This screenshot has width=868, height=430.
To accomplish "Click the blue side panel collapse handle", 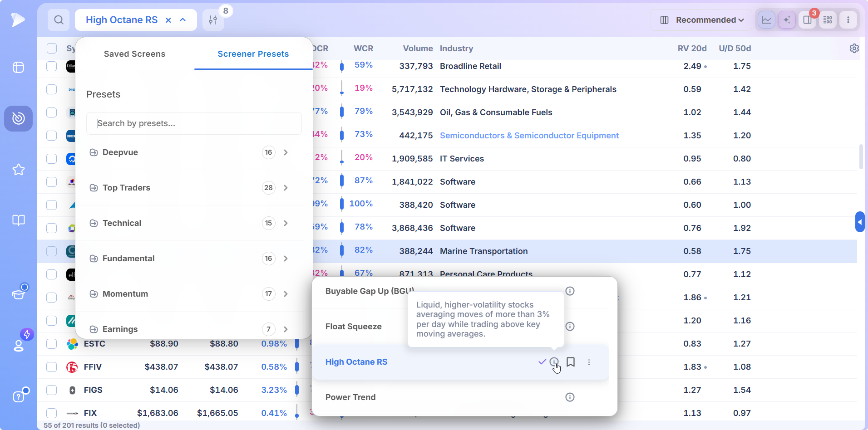I will tap(860, 222).
